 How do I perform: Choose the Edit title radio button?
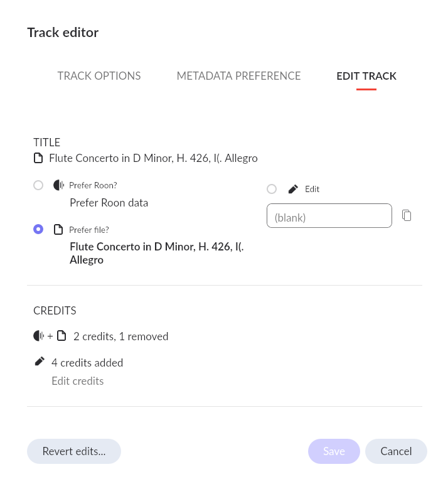[x=272, y=189]
